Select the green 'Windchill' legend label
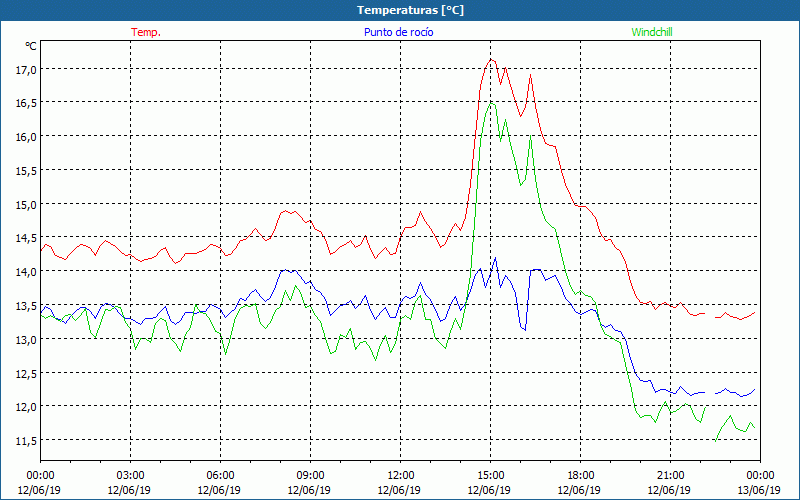 652,32
